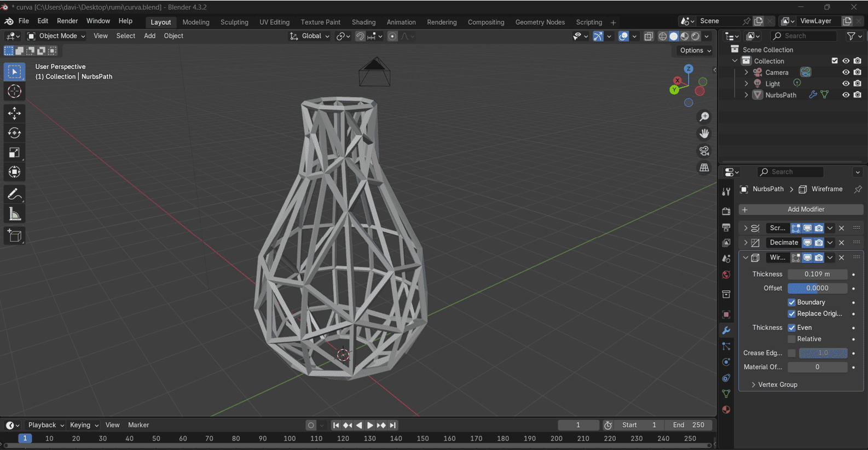This screenshot has width=868, height=450.
Task: Hide the Camera object in viewport
Action: pyautogui.click(x=846, y=72)
